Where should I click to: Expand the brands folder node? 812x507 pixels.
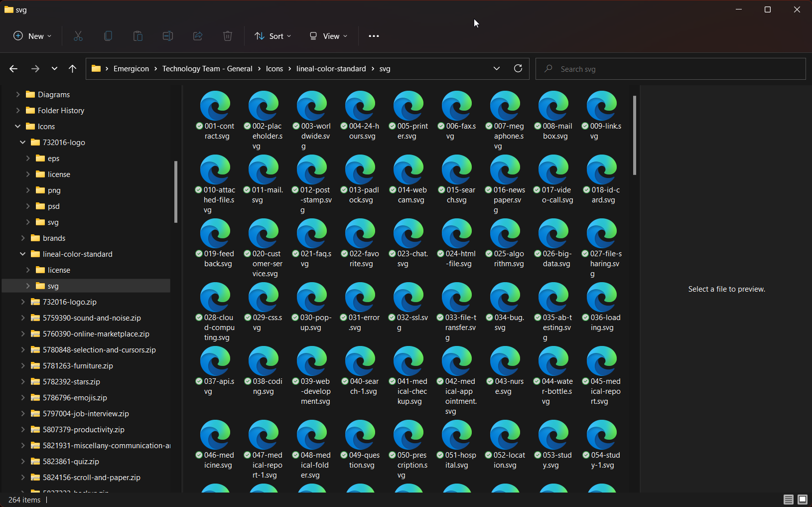[x=23, y=238]
